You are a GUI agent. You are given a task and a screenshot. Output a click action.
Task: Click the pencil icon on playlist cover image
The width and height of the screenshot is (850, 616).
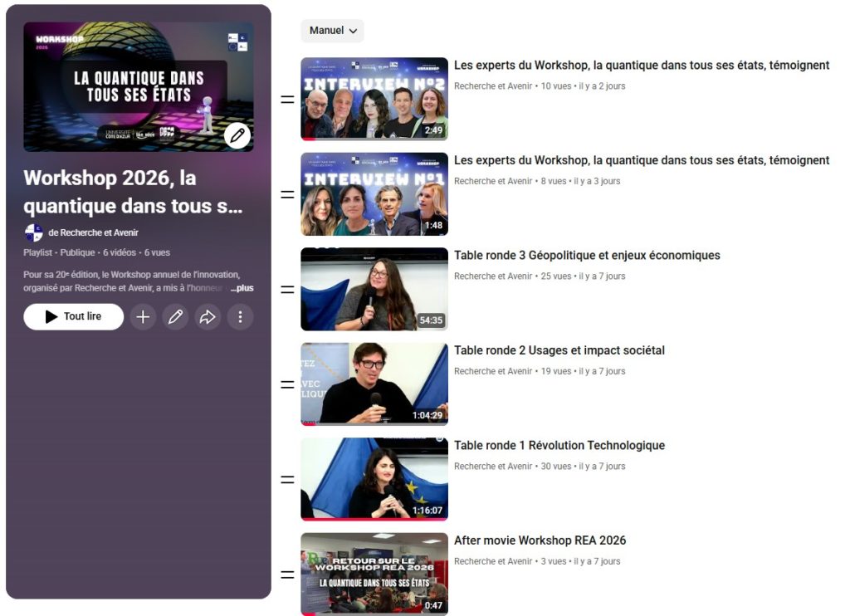(x=237, y=135)
